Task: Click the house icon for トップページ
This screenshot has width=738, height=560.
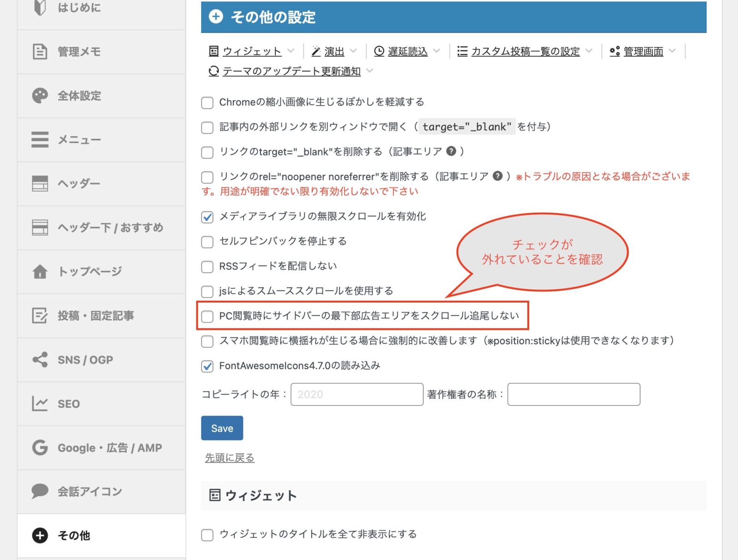Action: click(x=40, y=271)
